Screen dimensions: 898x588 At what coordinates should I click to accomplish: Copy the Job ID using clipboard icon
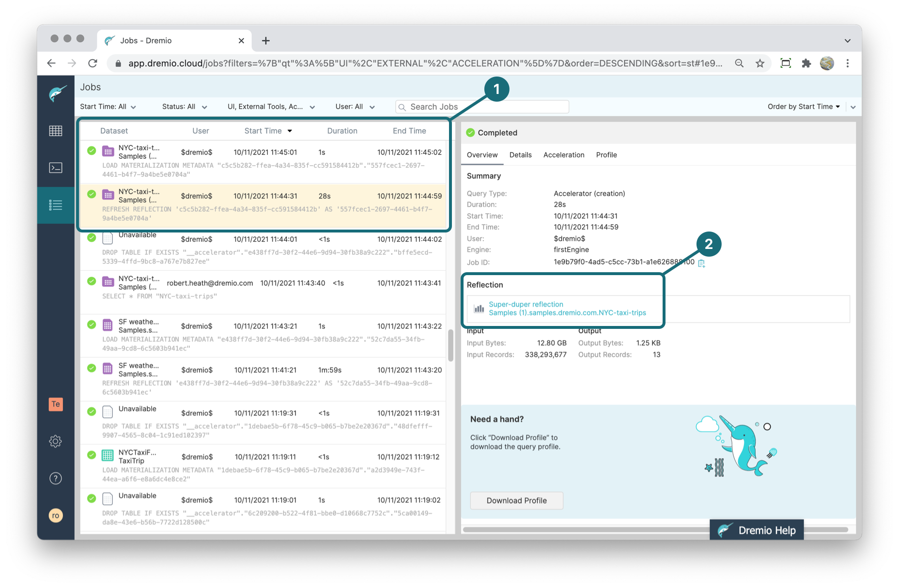click(701, 263)
